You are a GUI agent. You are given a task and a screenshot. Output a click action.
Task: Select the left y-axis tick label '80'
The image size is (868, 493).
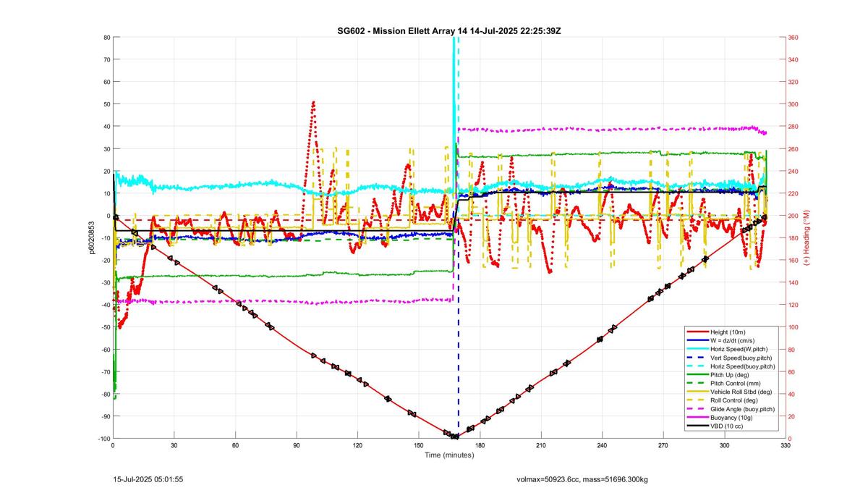click(x=106, y=38)
